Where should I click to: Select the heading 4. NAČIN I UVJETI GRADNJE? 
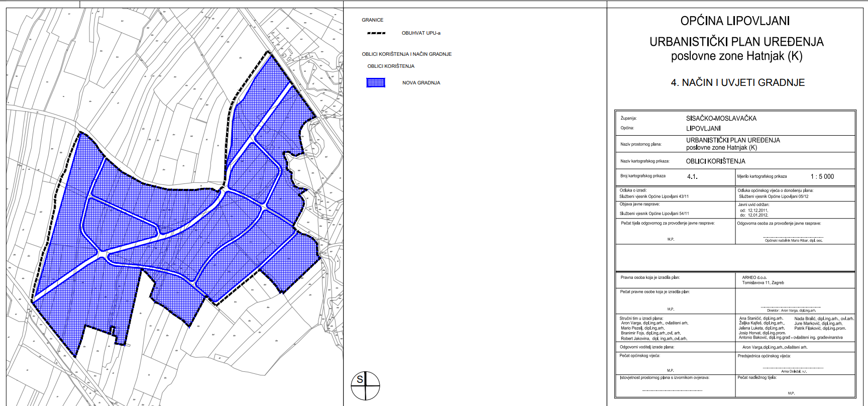click(x=737, y=83)
